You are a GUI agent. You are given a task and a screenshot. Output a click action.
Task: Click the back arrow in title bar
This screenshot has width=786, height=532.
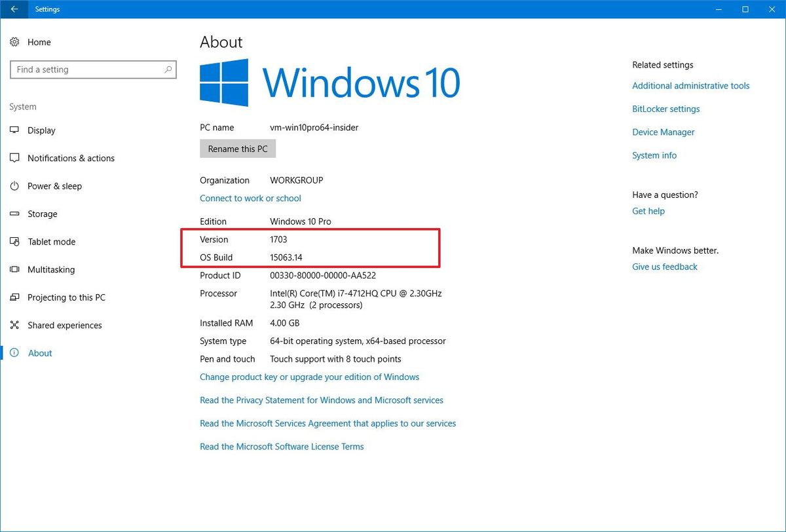tap(14, 9)
